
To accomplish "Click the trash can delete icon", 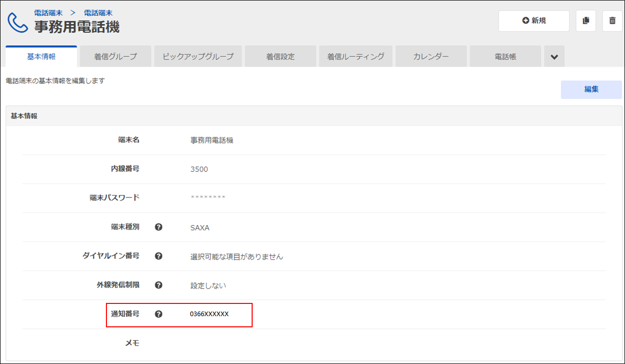I will click(612, 21).
